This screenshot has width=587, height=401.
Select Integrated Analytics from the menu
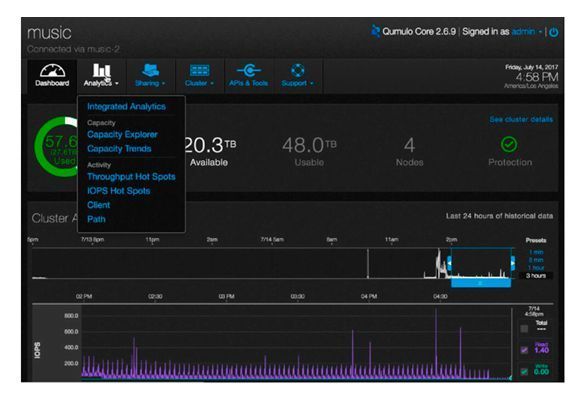tap(126, 107)
